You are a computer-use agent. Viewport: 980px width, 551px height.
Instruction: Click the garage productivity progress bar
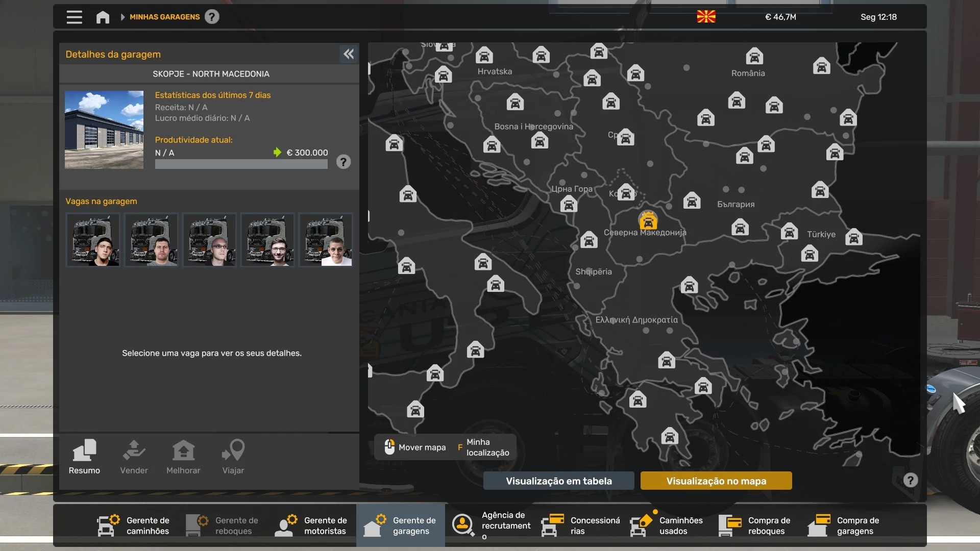point(241,164)
